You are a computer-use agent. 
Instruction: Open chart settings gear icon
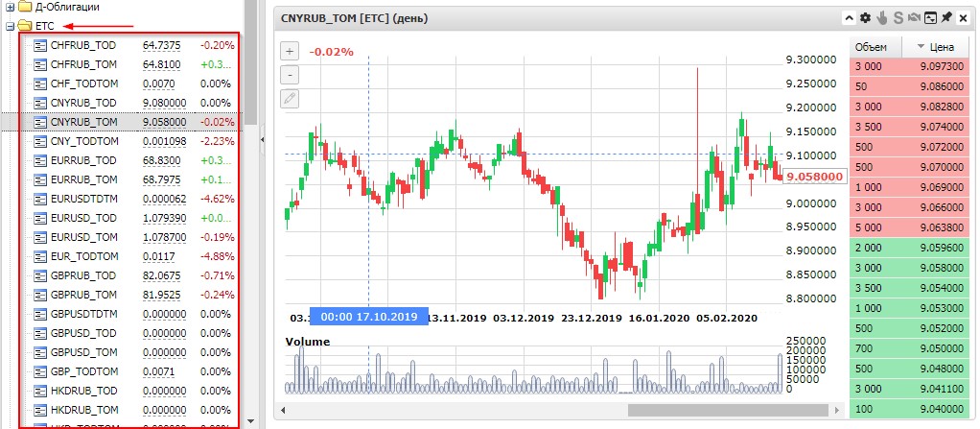tap(866, 18)
